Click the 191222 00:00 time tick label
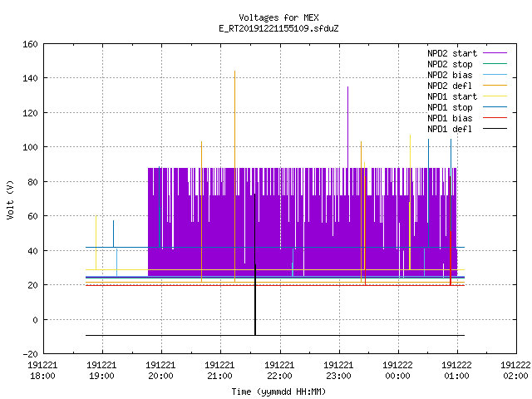 pyautogui.click(x=397, y=371)
